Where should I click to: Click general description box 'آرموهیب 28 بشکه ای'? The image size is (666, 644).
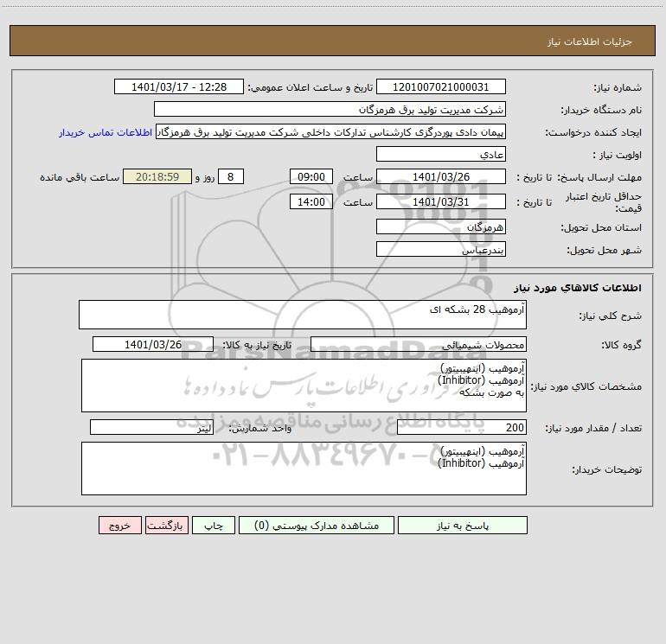303,315
